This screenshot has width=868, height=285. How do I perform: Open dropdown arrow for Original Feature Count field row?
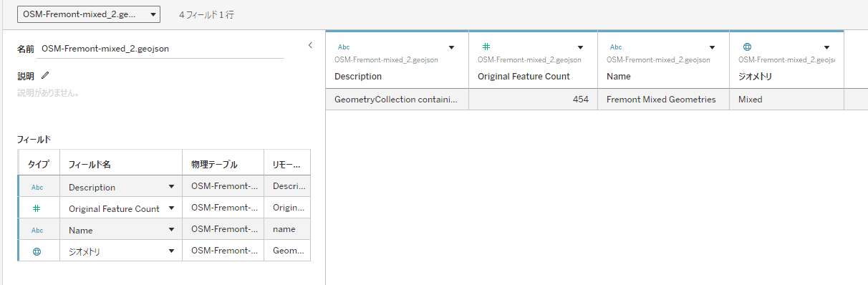point(171,208)
